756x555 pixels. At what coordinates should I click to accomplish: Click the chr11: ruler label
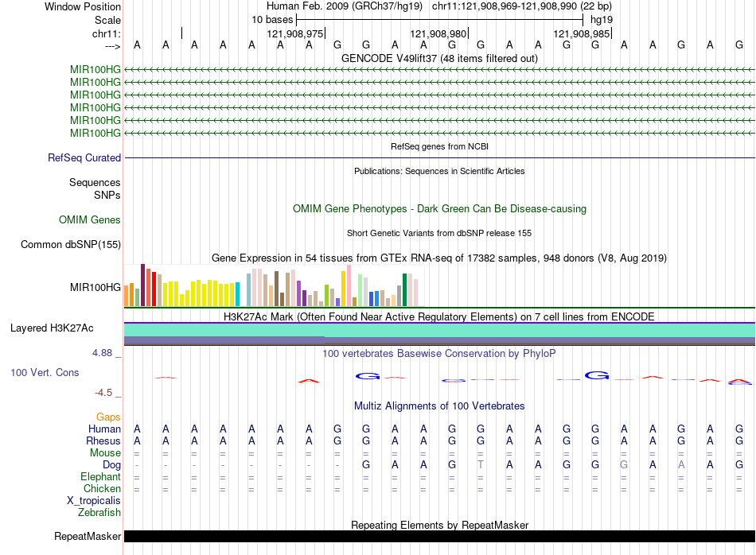pyautogui.click(x=107, y=33)
